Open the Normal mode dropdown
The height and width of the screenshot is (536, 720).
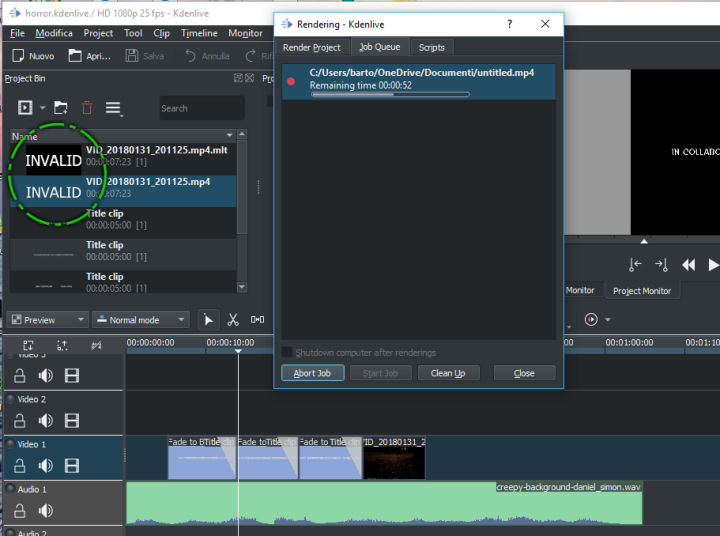(x=141, y=320)
